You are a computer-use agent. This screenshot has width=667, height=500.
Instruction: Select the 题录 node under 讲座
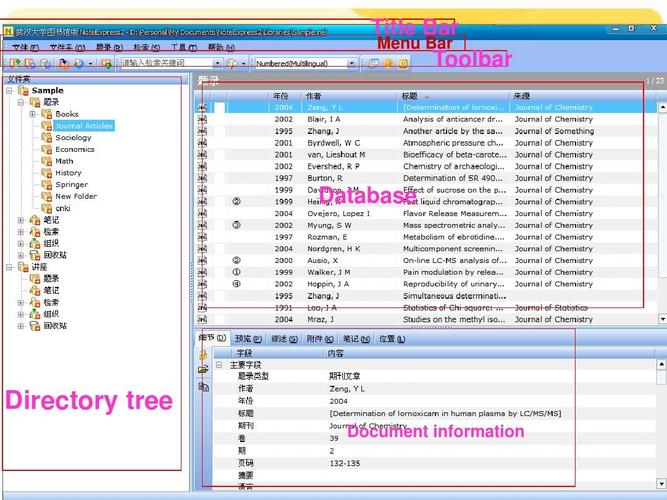click(x=51, y=279)
